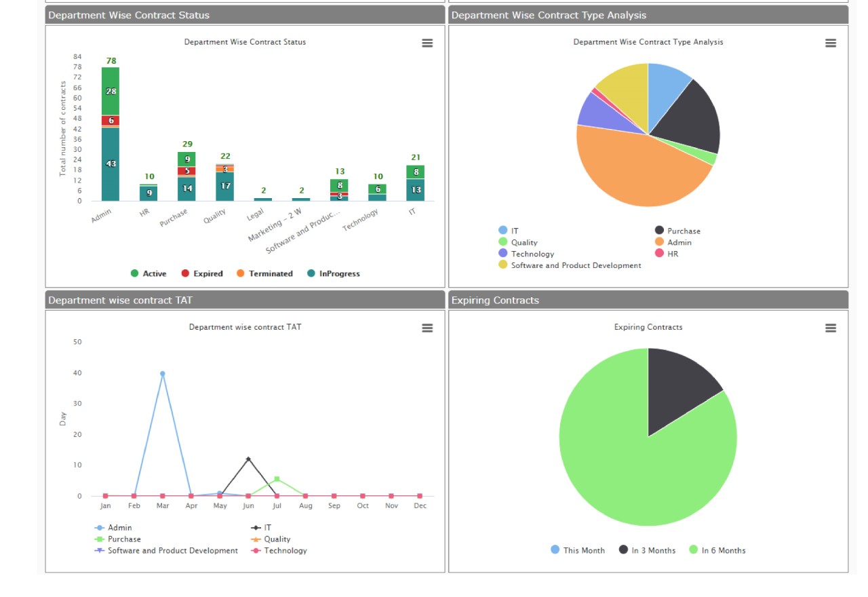Screen dimensions: 868x597
Task: Click the Purchase data point in July
Action: pyautogui.click(x=277, y=479)
